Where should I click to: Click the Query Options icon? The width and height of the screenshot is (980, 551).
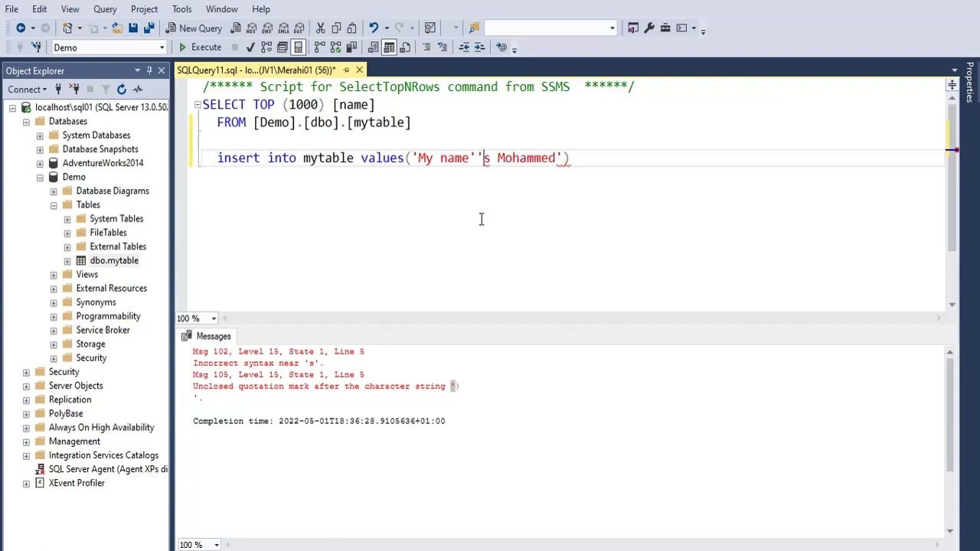tap(283, 47)
